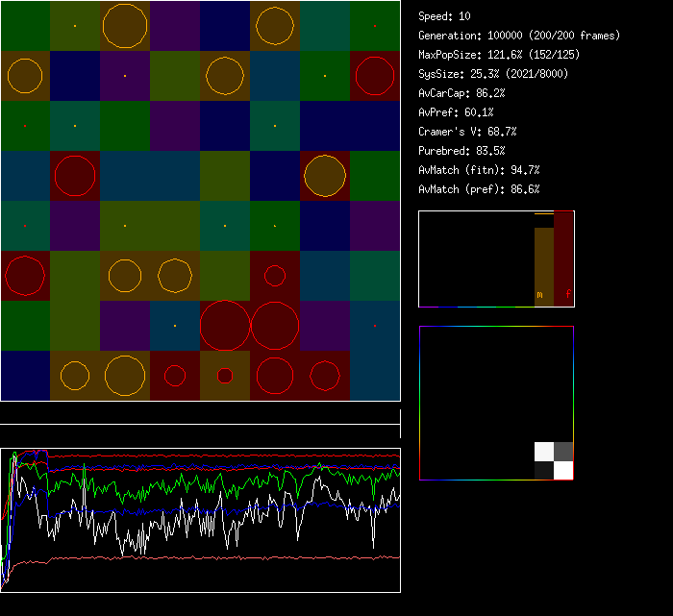Click the orange 'm' histogram bar

coord(543,266)
